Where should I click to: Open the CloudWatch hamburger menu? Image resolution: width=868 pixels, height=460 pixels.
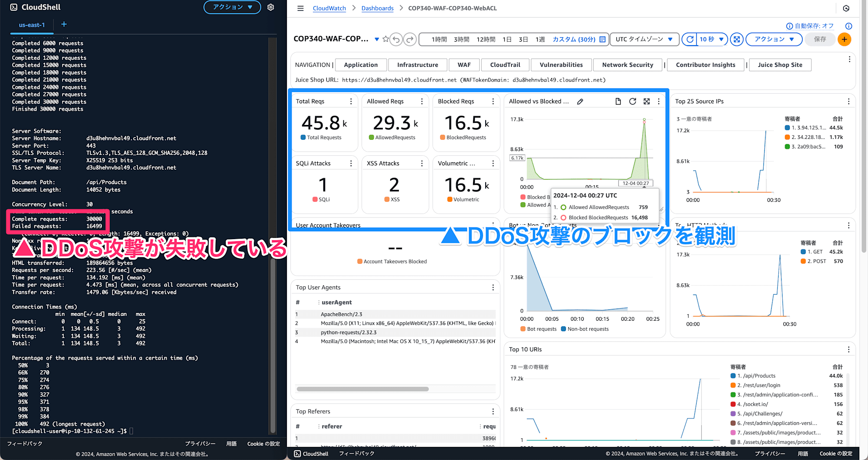[x=300, y=8]
